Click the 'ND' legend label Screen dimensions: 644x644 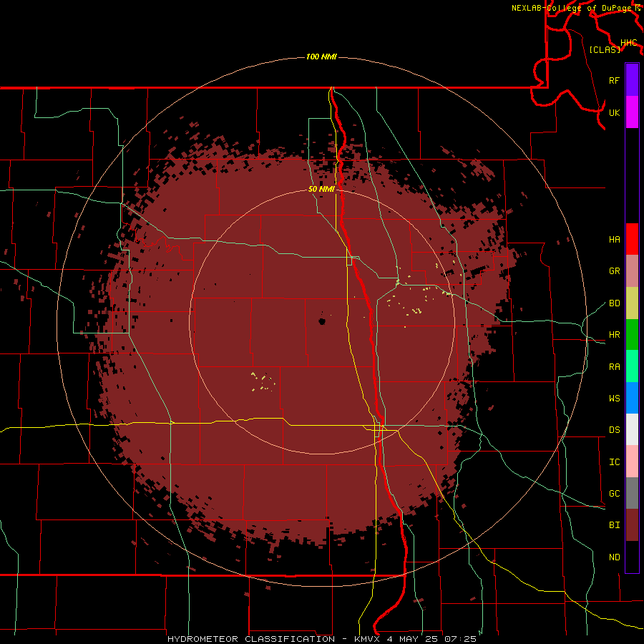(615, 557)
